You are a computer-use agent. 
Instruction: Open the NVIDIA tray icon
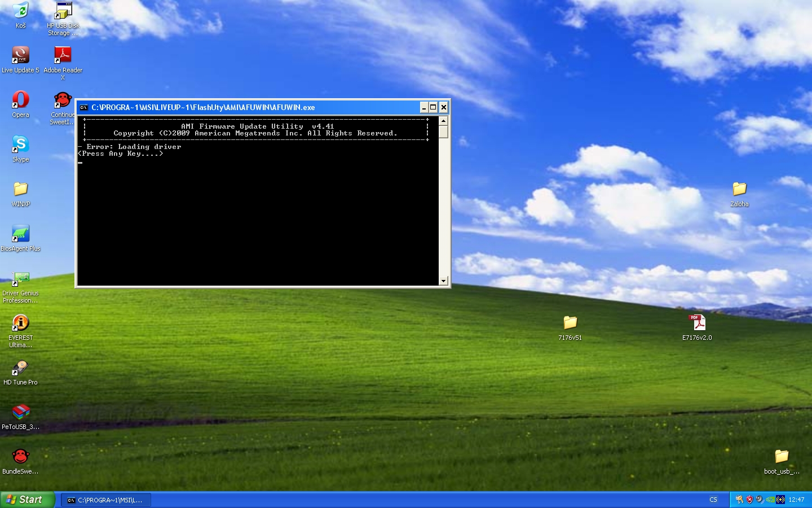click(770, 500)
